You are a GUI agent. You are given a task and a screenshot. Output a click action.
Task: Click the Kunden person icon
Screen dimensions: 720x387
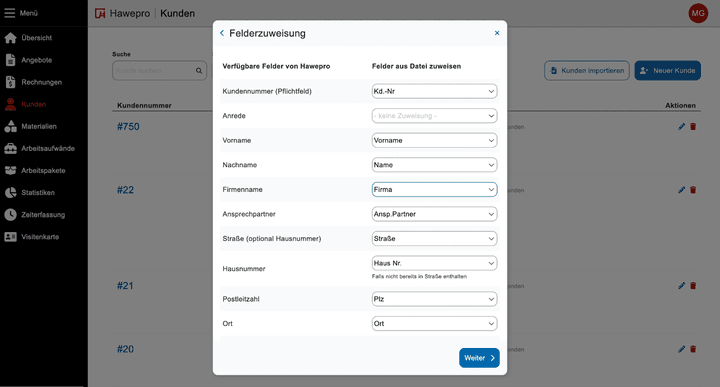click(11, 104)
